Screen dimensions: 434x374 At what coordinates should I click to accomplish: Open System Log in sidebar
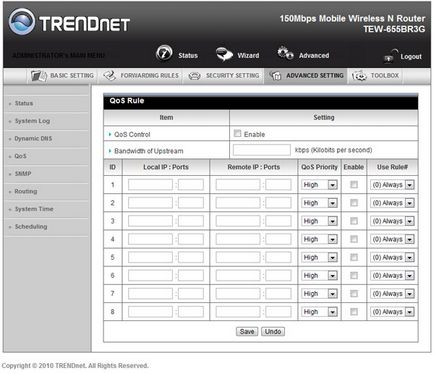(x=32, y=121)
